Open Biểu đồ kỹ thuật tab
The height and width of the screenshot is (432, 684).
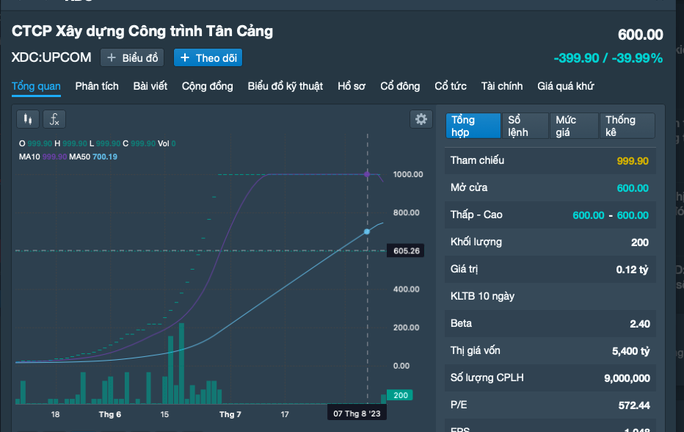(285, 86)
